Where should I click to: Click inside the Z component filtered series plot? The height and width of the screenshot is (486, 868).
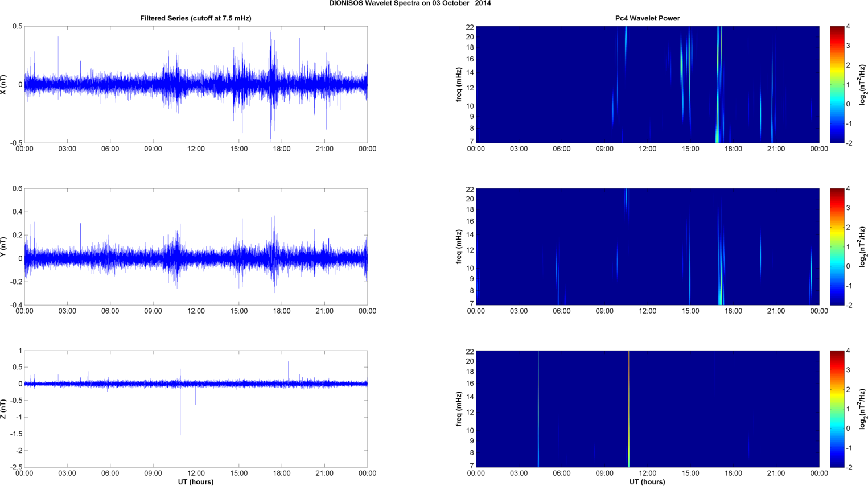196,409
